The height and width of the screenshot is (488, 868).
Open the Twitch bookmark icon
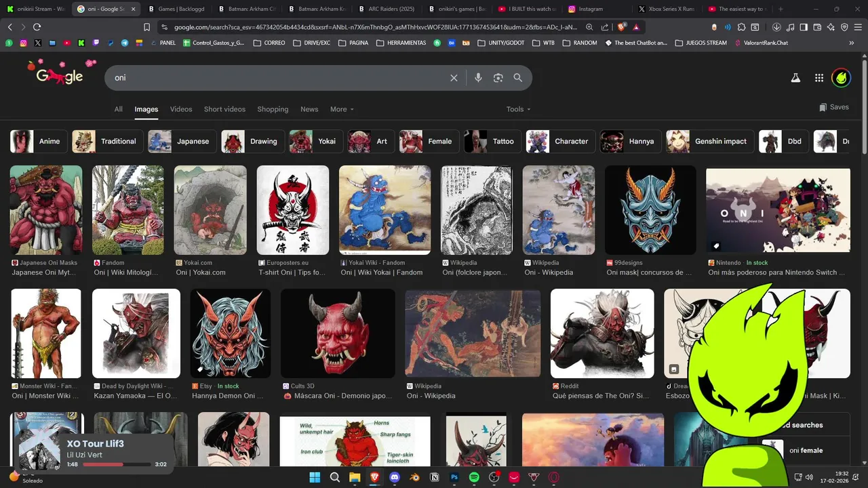click(96, 43)
